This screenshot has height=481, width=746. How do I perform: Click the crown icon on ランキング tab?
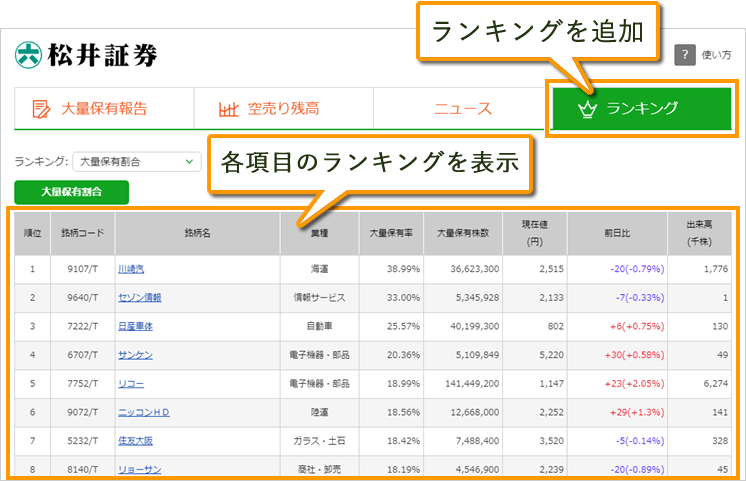tap(587, 109)
